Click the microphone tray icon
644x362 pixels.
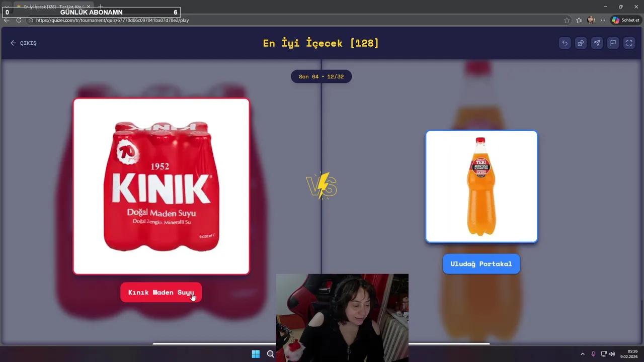coord(593,354)
